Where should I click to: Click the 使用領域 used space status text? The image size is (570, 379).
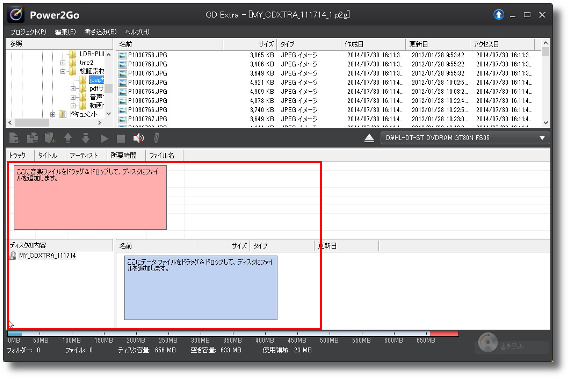pyautogui.click(x=287, y=350)
